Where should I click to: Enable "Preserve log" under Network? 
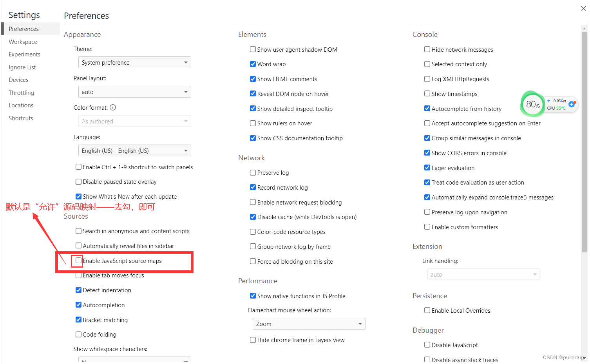253,172
